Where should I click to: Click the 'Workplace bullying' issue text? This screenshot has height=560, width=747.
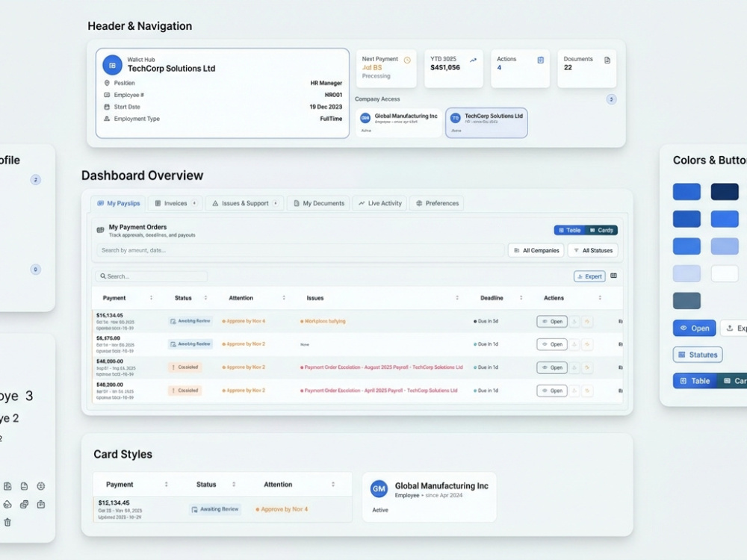tap(325, 321)
